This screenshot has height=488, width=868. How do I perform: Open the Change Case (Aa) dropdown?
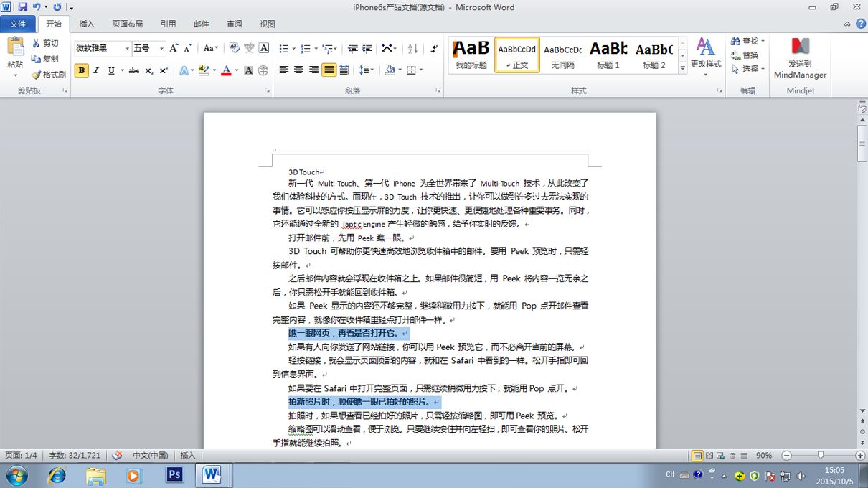[211, 48]
